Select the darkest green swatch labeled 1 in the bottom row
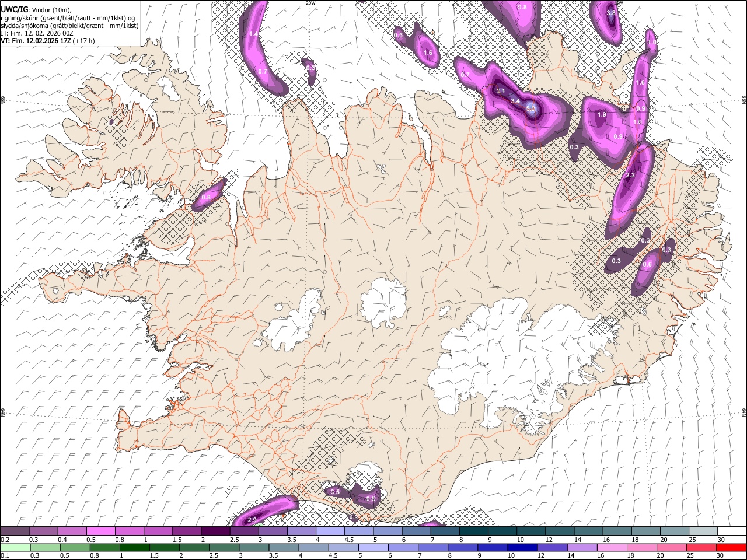The image size is (747, 560). (x=134, y=547)
